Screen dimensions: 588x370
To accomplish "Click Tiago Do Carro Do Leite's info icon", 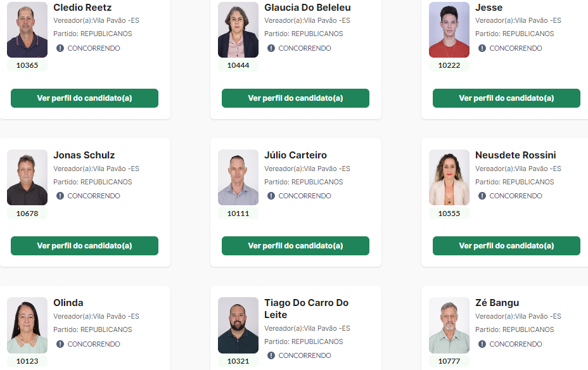I will [271, 355].
